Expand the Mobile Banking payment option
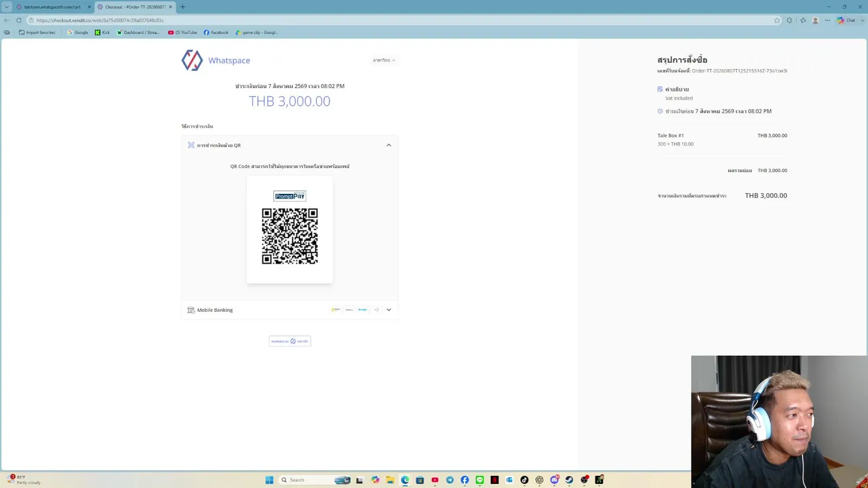Image resolution: width=868 pixels, height=488 pixels. (290, 310)
